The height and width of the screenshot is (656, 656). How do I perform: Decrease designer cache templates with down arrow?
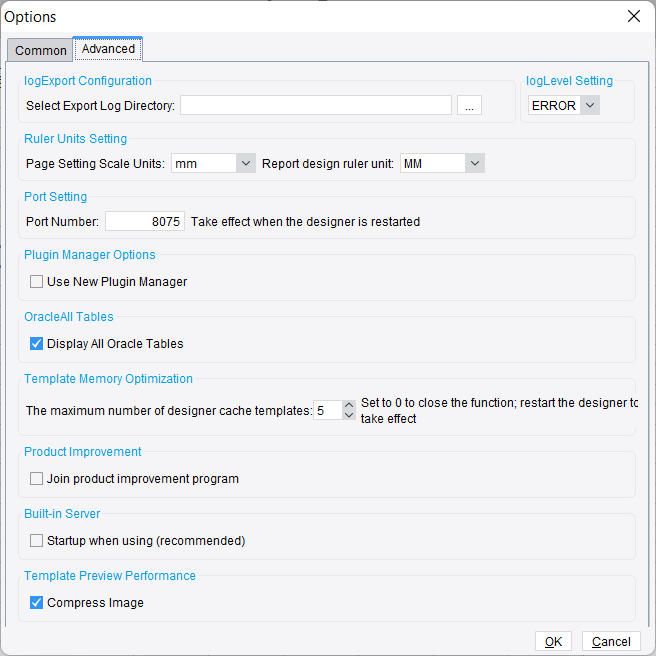pos(349,415)
